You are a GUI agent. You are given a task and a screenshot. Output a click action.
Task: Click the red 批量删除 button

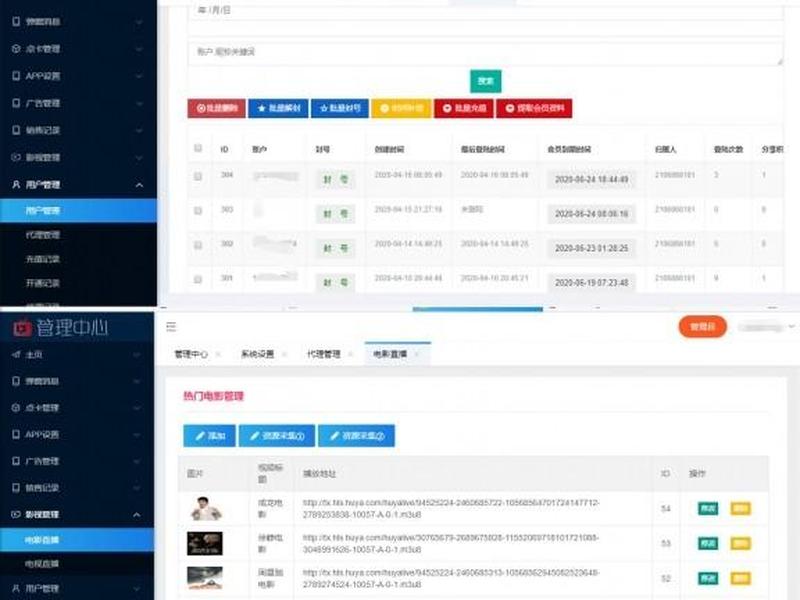(x=216, y=108)
